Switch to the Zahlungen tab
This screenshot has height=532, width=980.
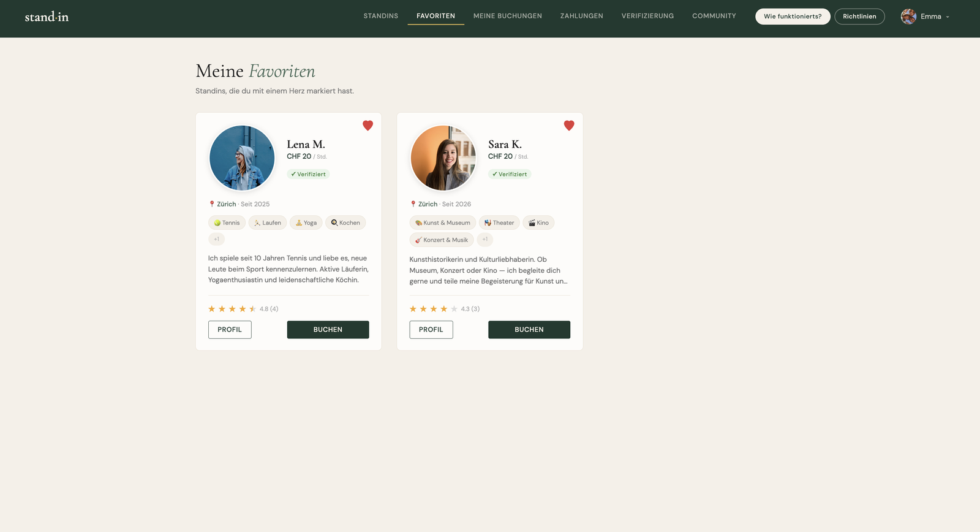tap(582, 16)
